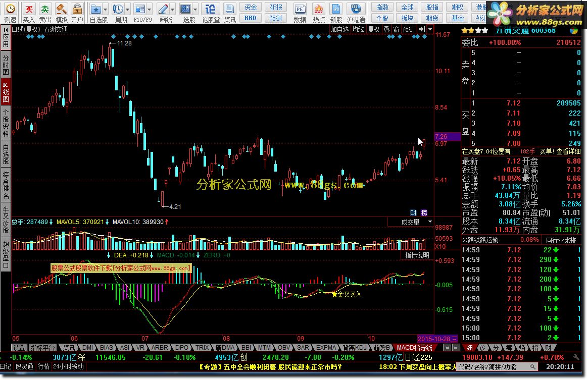Click the 加自选 add to watchlist button
The image size is (588, 380).
tap(339, 29)
